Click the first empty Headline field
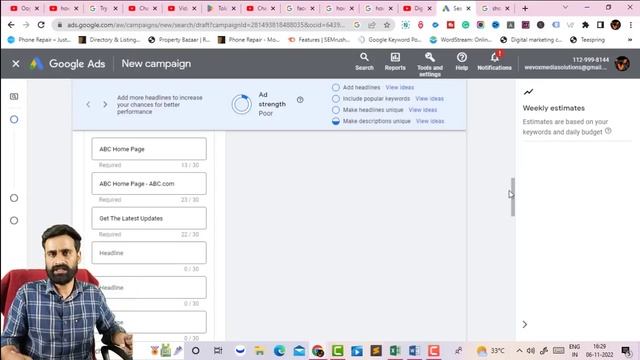This screenshot has width=640, height=360. point(149,253)
